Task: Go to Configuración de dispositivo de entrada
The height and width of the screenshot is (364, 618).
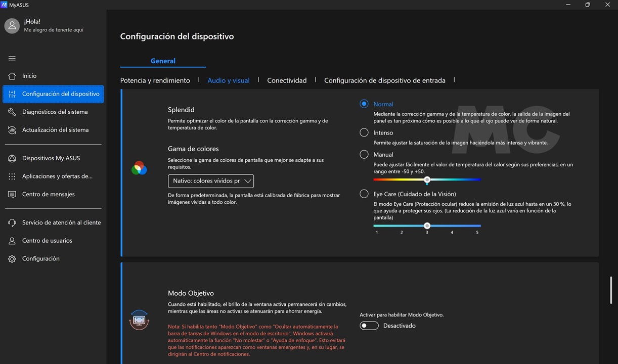Action: (384, 80)
